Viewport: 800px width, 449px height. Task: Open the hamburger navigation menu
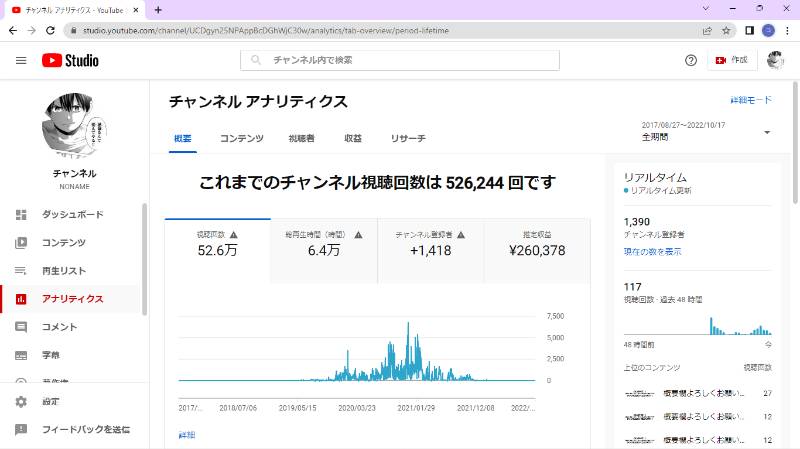click(21, 61)
